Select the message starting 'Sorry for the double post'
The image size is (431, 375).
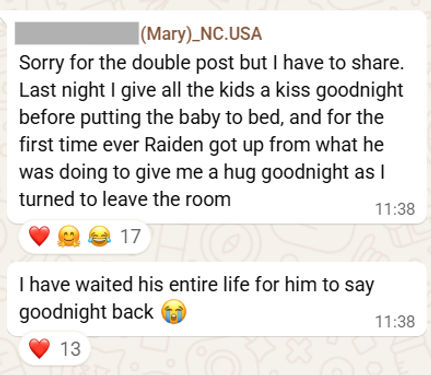click(x=217, y=117)
